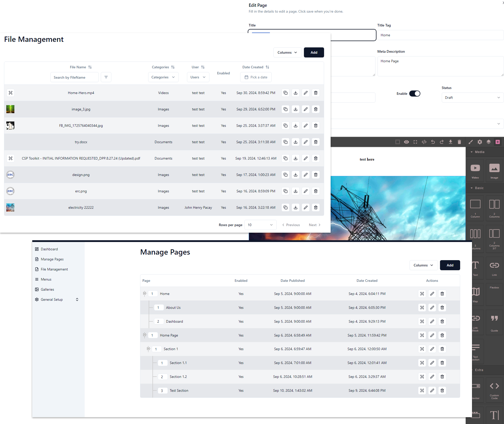Viewport: 504px width, 424px height.
Task: Select the Image element in the Media panel
Action: (494, 170)
